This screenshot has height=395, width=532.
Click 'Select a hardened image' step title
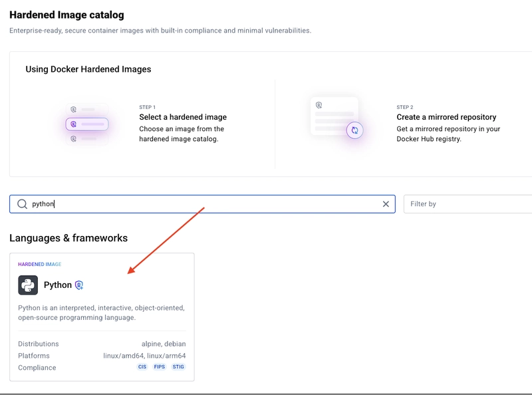coord(183,117)
